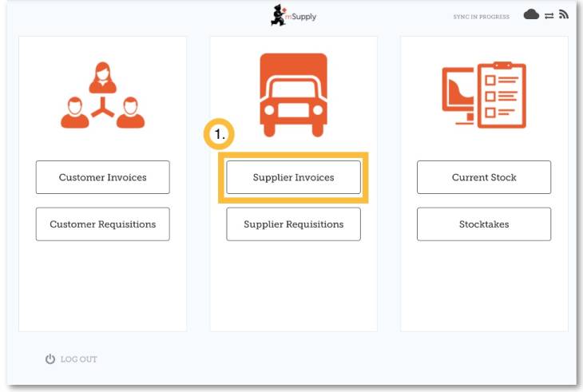
Task: Click the top woman figure in customers icon
Action: coord(103,77)
